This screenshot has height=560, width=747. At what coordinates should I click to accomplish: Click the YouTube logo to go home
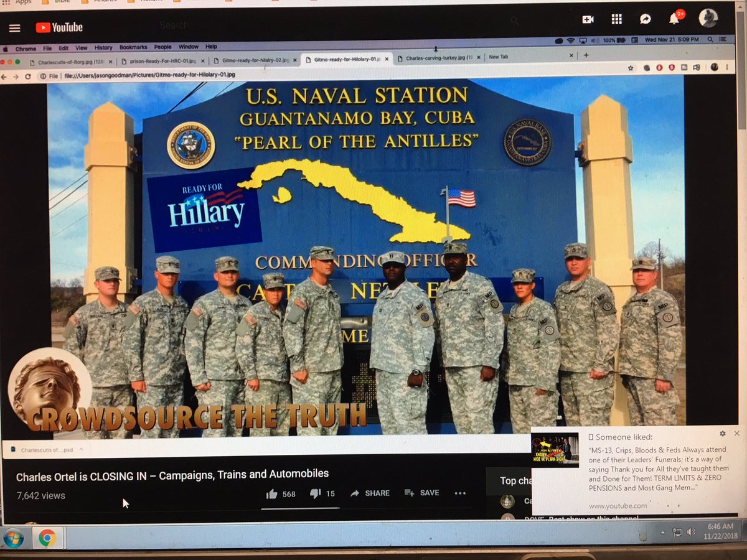pos(59,27)
